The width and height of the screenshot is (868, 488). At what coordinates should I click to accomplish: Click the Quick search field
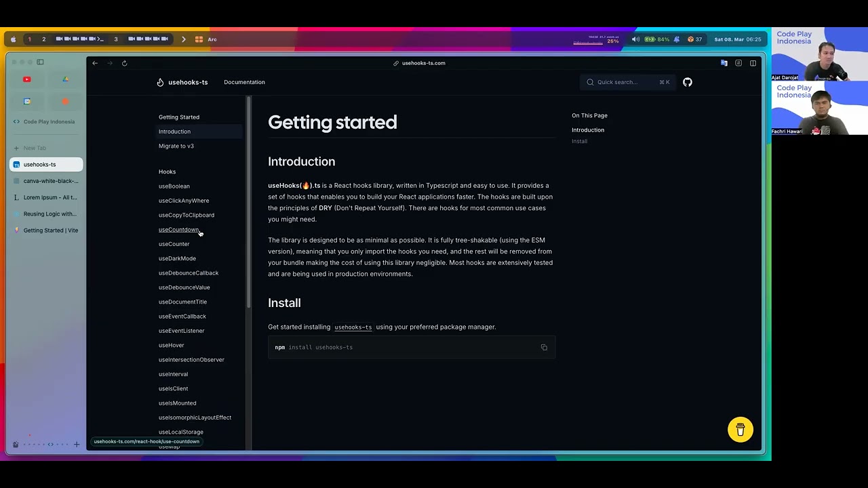click(627, 82)
